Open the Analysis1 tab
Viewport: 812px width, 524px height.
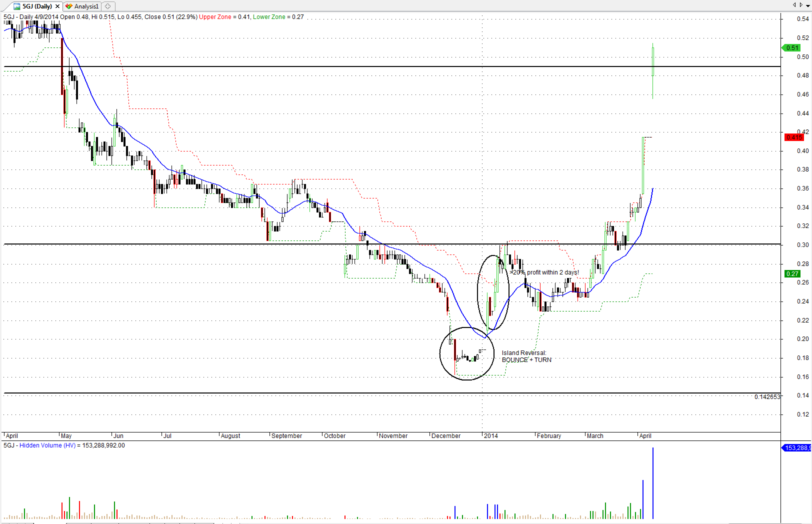pos(86,6)
